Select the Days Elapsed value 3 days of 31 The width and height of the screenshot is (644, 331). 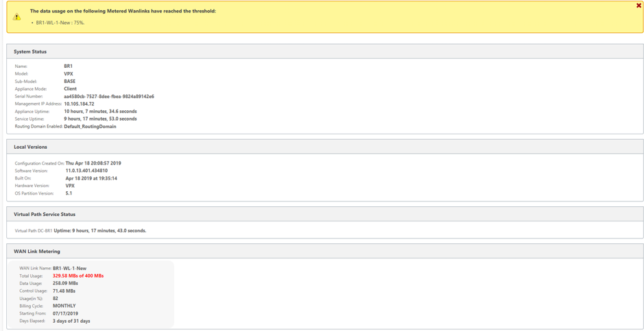(71, 321)
